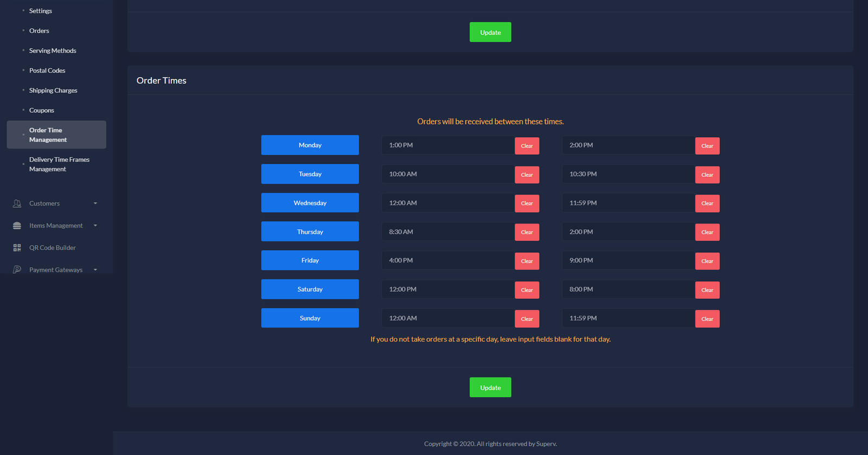This screenshot has width=868, height=455.
Task: Clear Friday's 9:00 PM end time
Action: [x=707, y=261]
